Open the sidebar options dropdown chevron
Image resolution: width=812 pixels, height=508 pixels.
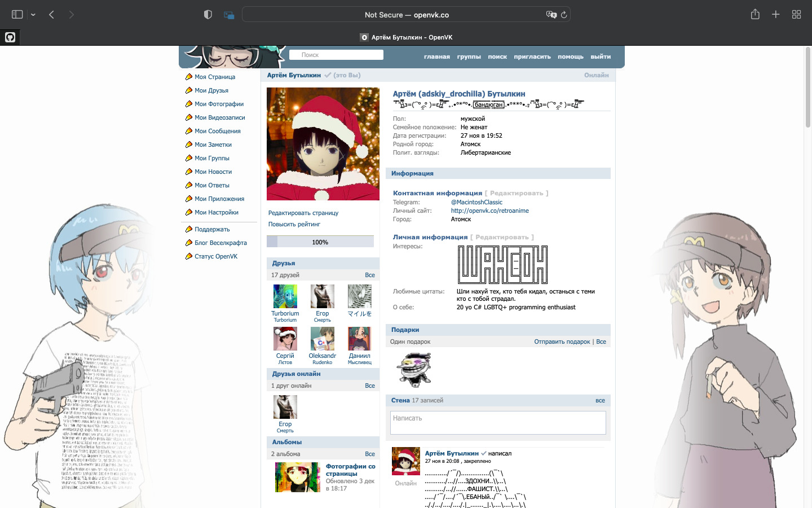tap(33, 15)
